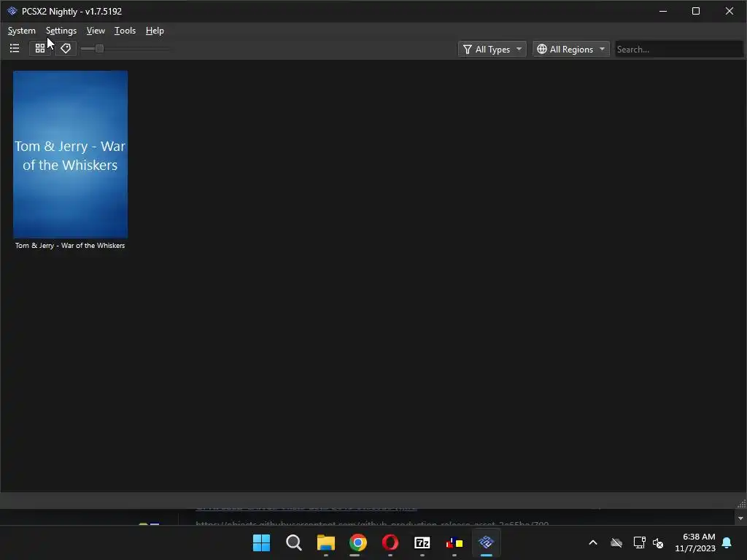Click scroll down arrow in background window
The image size is (747, 560).
741,518
